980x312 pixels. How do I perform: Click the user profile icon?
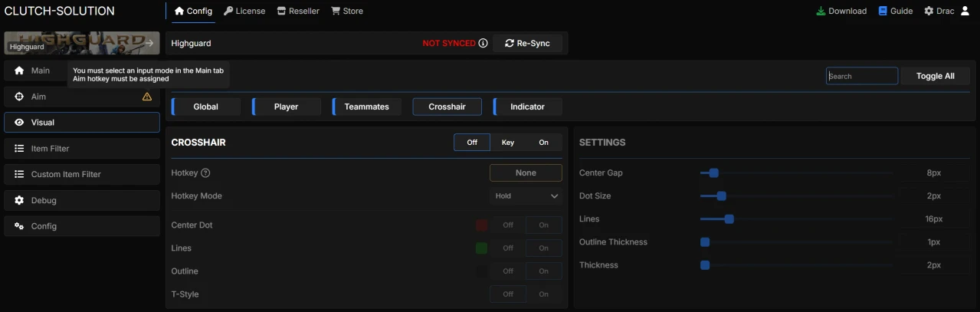click(965, 11)
